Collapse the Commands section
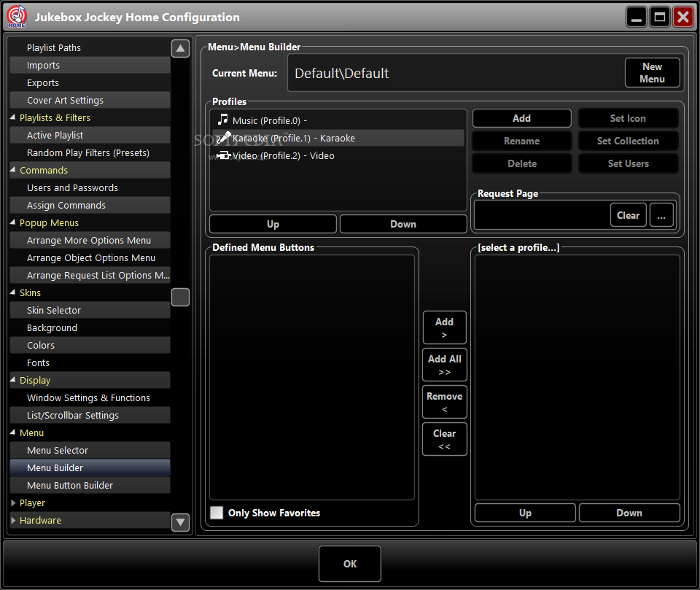 [x=13, y=170]
